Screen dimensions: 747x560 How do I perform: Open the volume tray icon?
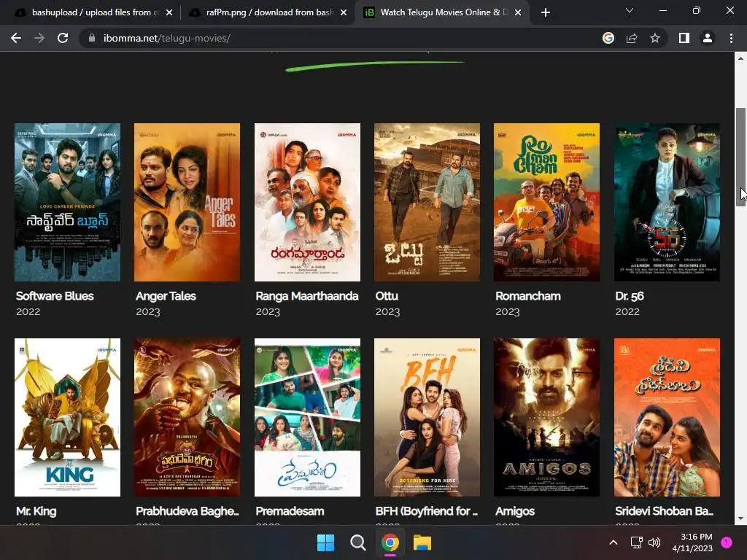click(x=654, y=542)
